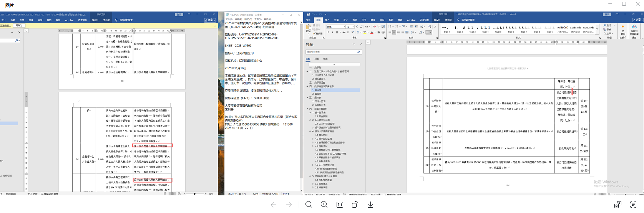Rotate the image with the rotate icon

click(x=355, y=205)
